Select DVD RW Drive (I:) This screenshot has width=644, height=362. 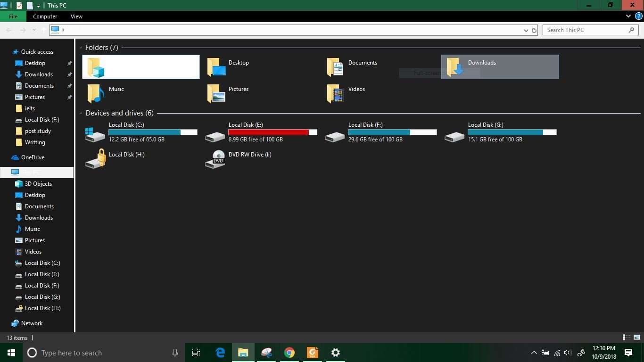point(261,159)
